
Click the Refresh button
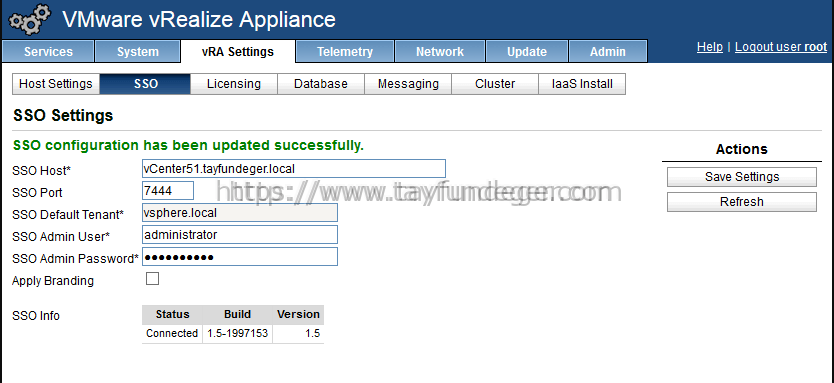pos(741,202)
